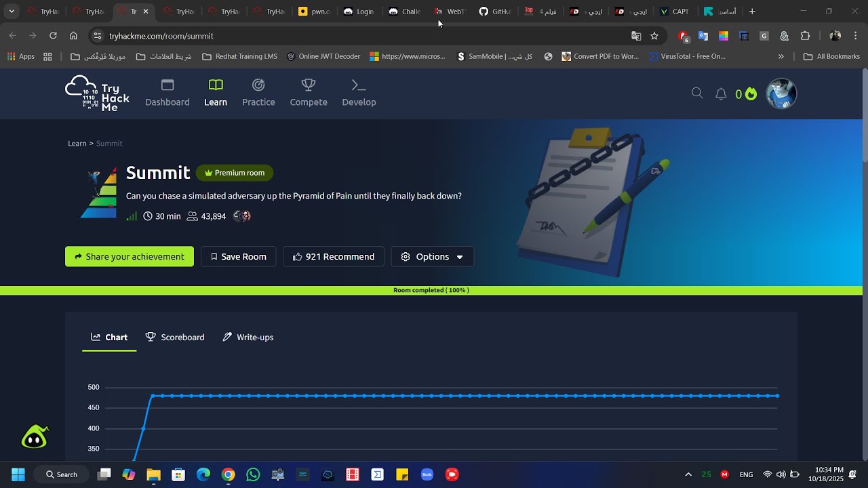Screen dimensions: 868x488
Task: Click the grid view bookmark icon
Action: (x=47, y=57)
